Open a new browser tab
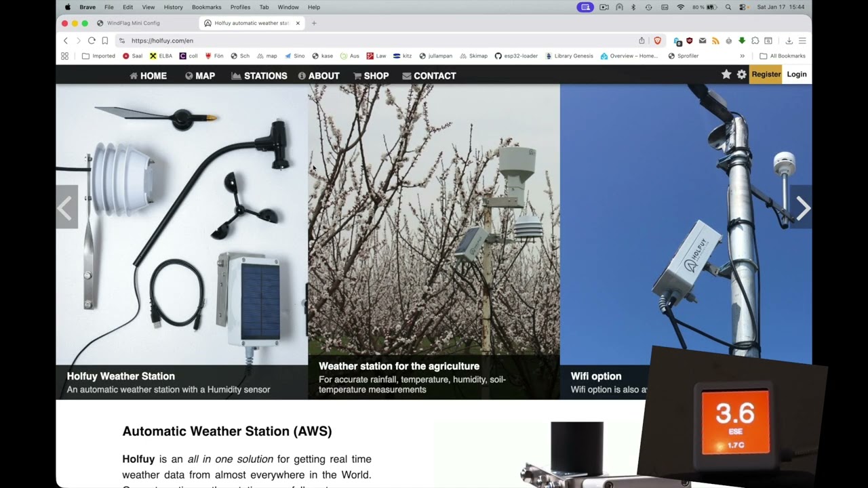This screenshot has width=868, height=488. coord(314,23)
